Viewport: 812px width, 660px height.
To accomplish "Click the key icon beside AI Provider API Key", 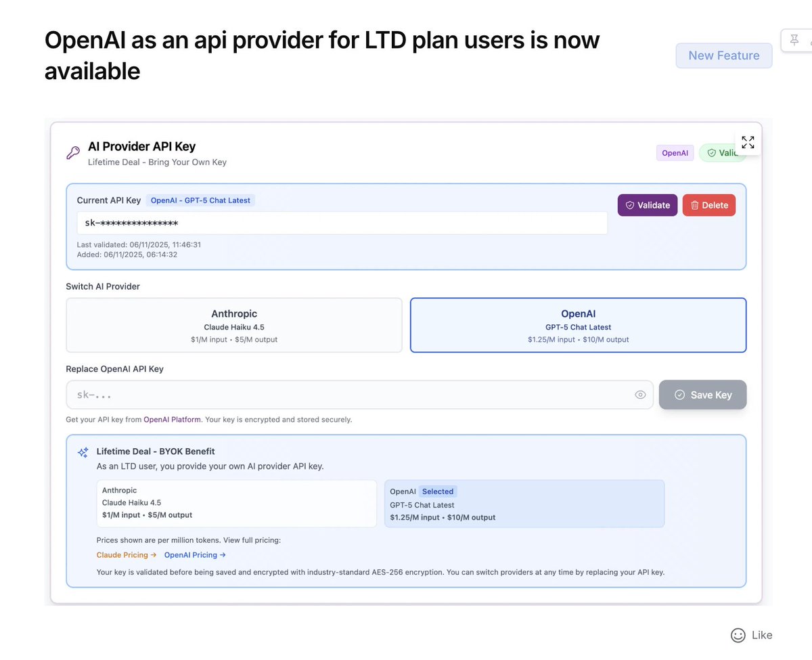I will [x=73, y=153].
